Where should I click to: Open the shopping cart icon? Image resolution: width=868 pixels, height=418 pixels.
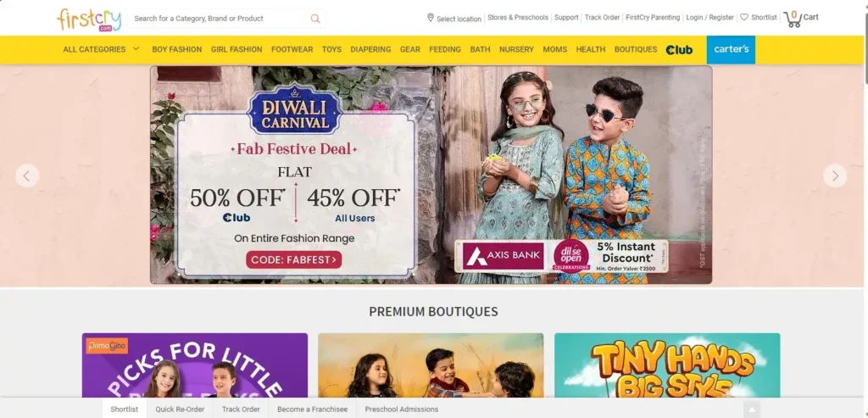tap(793, 19)
